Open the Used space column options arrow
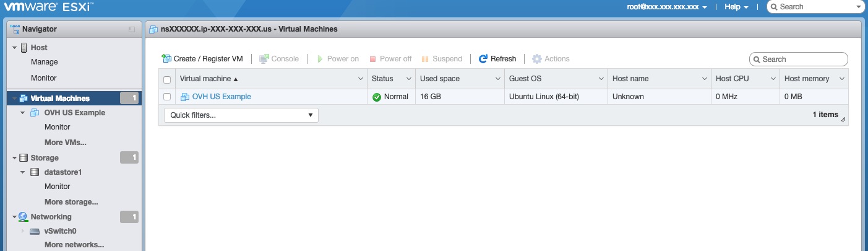Viewport: 868px width, 251px height. pyautogui.click(x=498, y=79)
